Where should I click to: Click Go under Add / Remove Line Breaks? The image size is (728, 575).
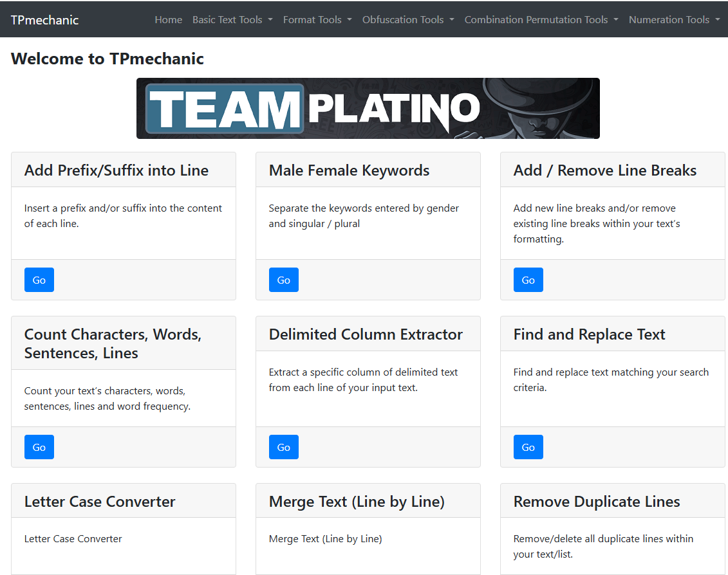528,280
